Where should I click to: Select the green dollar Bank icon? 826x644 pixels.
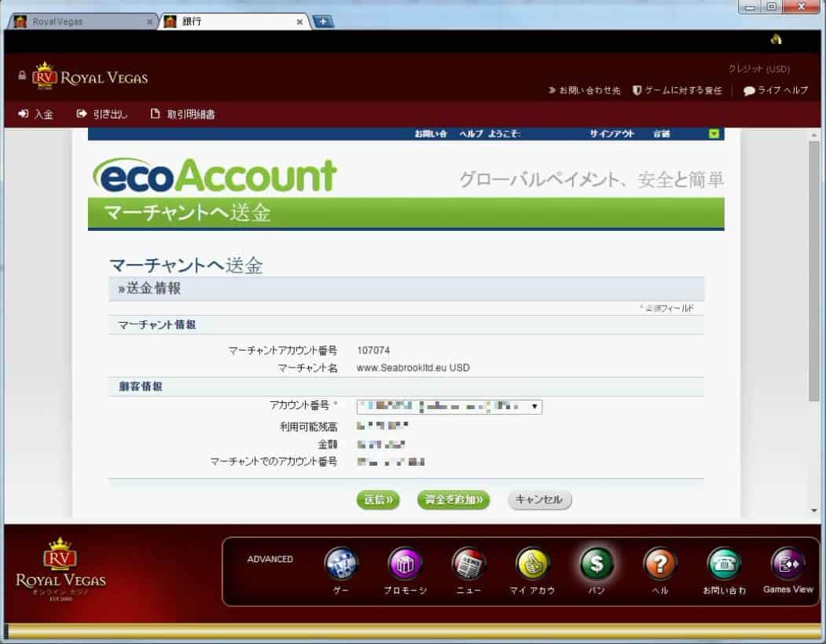[597, 564]
